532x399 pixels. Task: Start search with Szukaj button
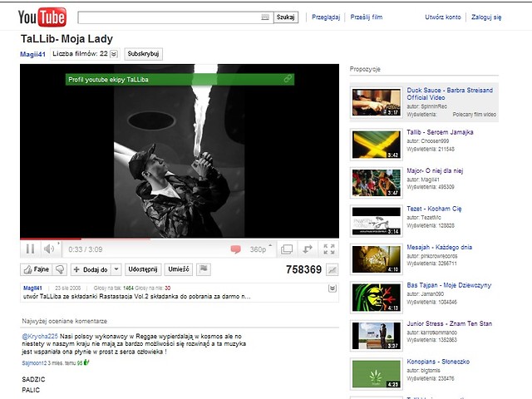tap(286, 17)
